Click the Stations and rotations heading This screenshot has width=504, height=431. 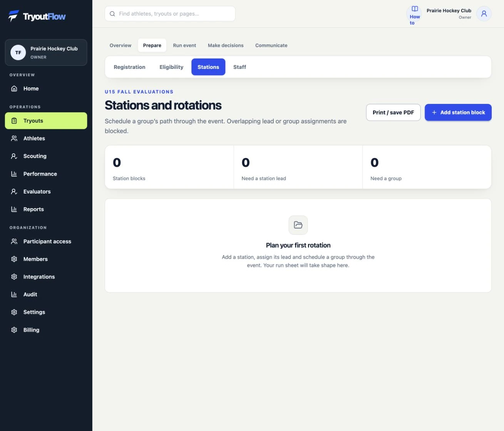point(163,105)
